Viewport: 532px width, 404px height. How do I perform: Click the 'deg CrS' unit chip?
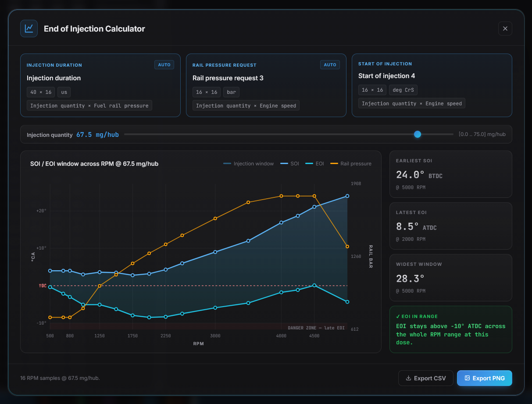click(x=403, y=90)
